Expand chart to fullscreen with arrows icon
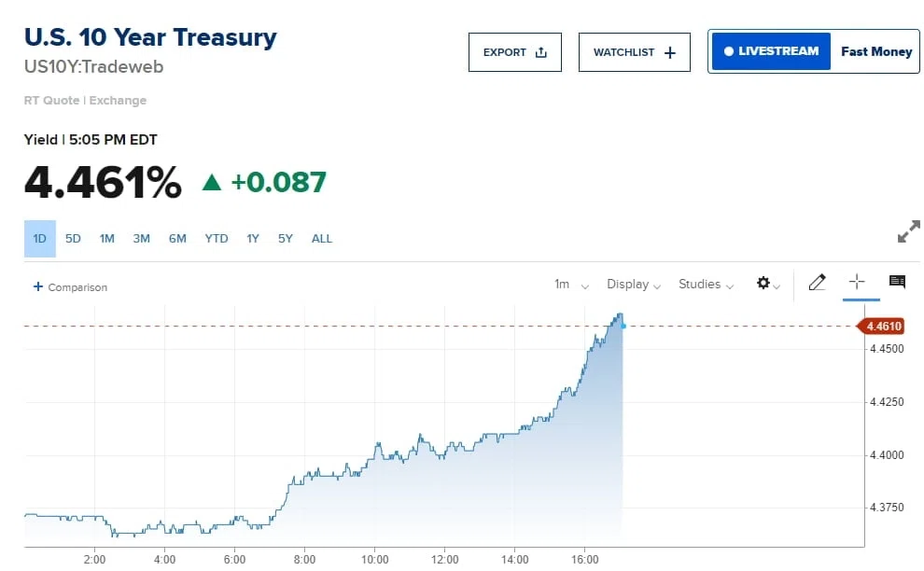This screenshot has width=924, height=571. coord(909,231)
